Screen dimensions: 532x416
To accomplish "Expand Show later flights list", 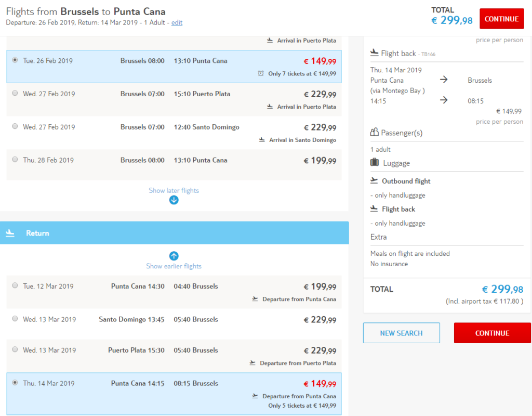I will click(x=174, y=190).
